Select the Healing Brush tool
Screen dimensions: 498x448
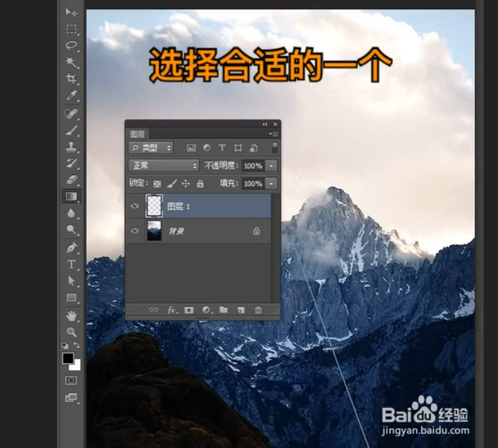point(71,113)
